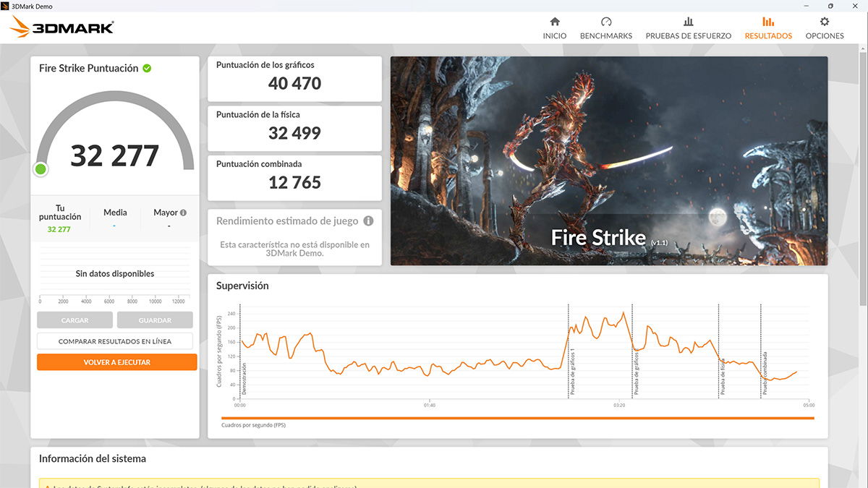Click the CARGAR button
Screen dimensions: 868x488
[75, 320]
